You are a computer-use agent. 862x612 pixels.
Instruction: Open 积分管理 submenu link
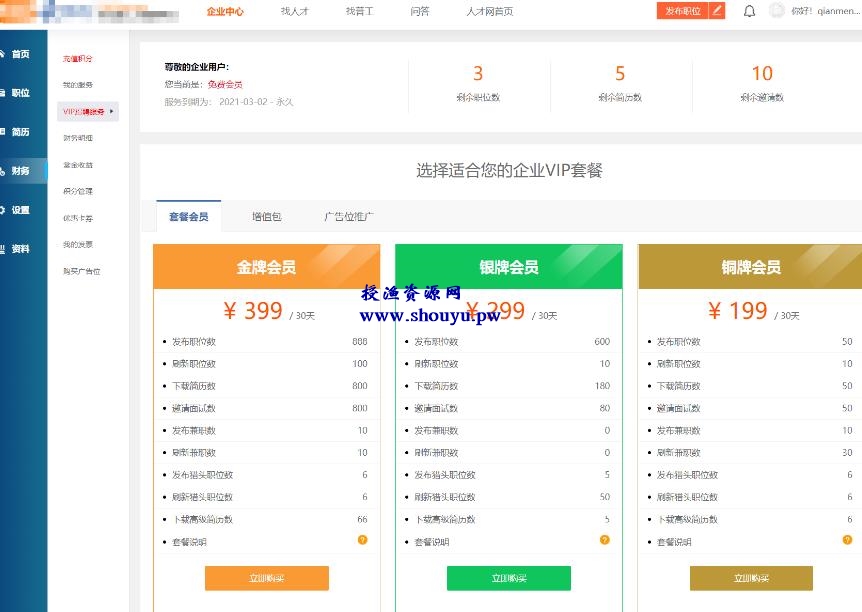pos(78,191)
